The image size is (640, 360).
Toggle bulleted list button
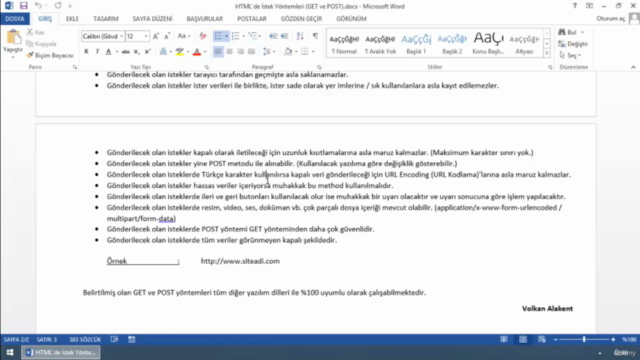point(218,36)
